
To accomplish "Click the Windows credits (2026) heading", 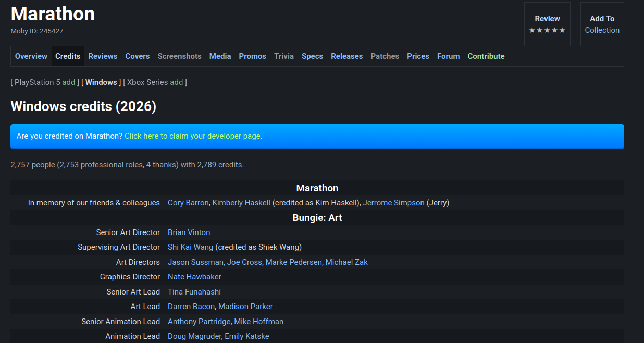I will (x=83, y=107).
